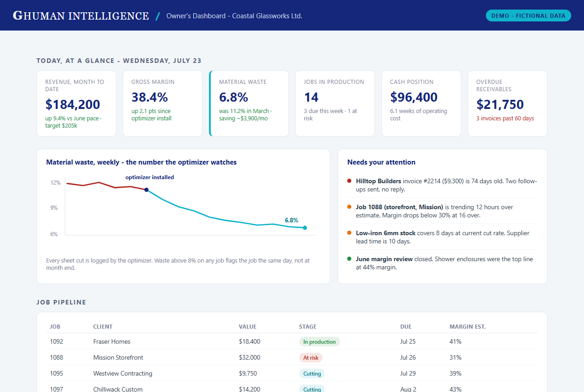Open the Revenue, Month to Date card
This screenshot has height=392, width=584.
click(76, 103)
